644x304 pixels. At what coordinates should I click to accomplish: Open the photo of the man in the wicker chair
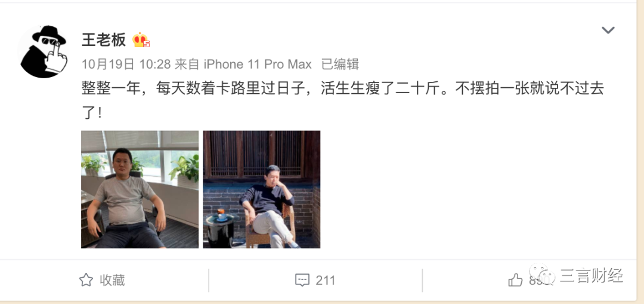[262, 189]
